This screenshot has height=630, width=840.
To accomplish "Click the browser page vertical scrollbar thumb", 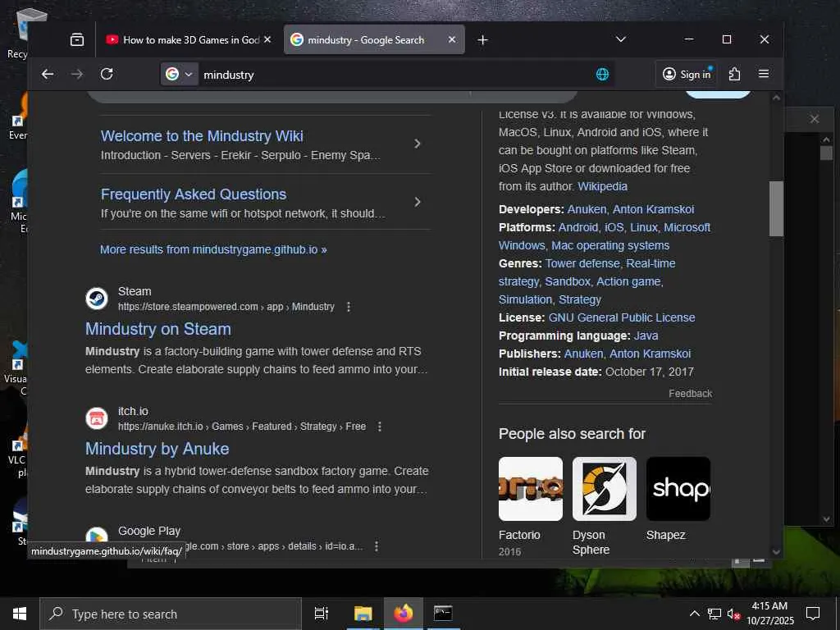I will 776,209.
